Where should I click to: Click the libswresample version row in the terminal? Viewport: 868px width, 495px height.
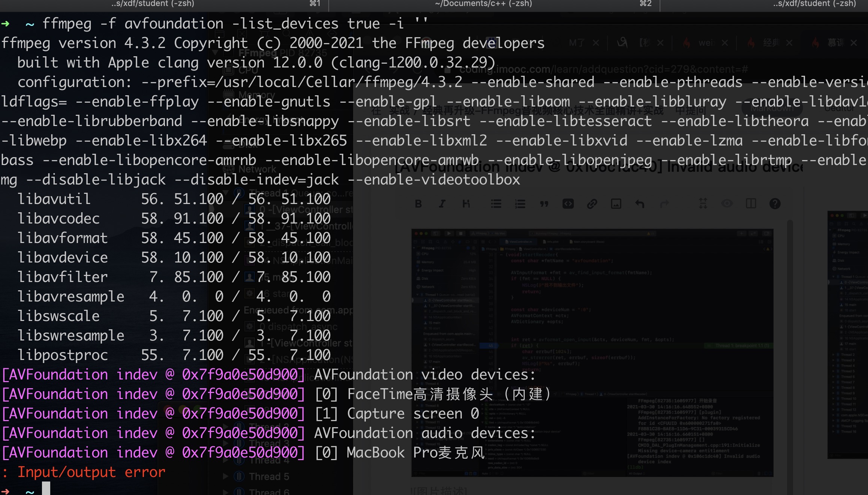(x=174, y=335)
